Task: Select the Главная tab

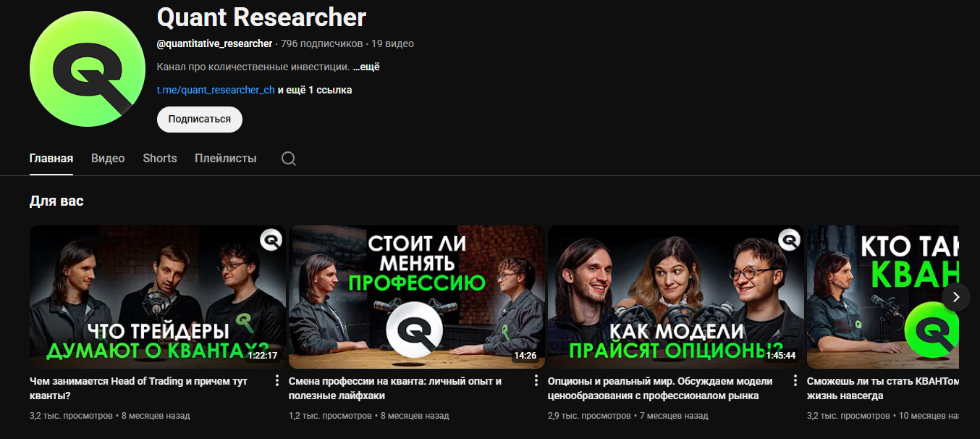Action: tap(51, 159)
